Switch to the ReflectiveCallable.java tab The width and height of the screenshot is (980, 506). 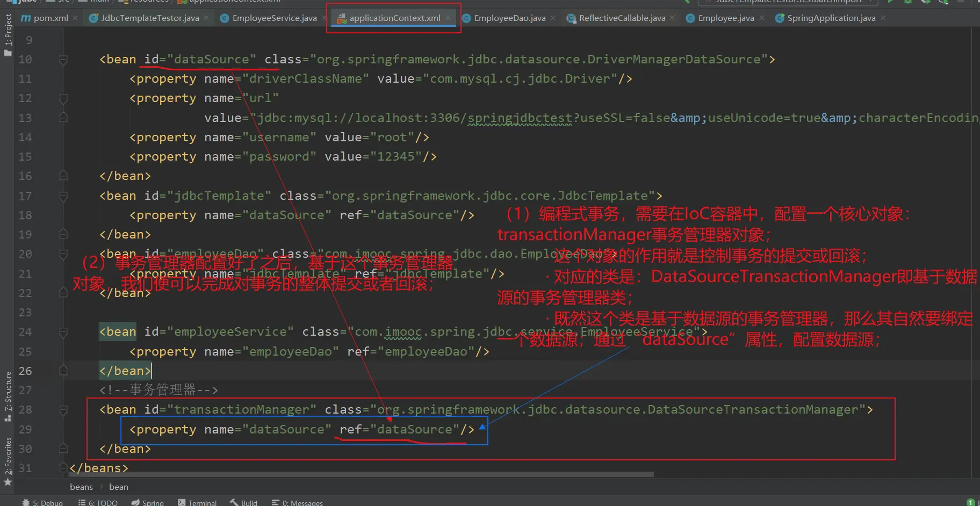pyautogui.click(x=622, y=18)
